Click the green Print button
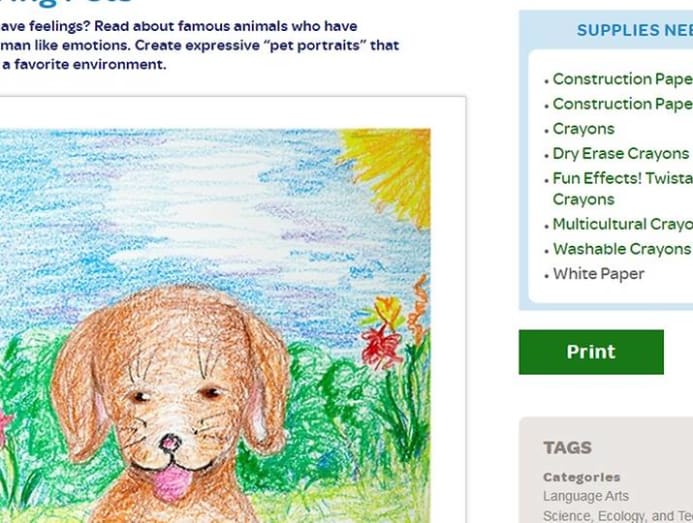Screen dimensions: 693x523 click(x=591, y=352)
